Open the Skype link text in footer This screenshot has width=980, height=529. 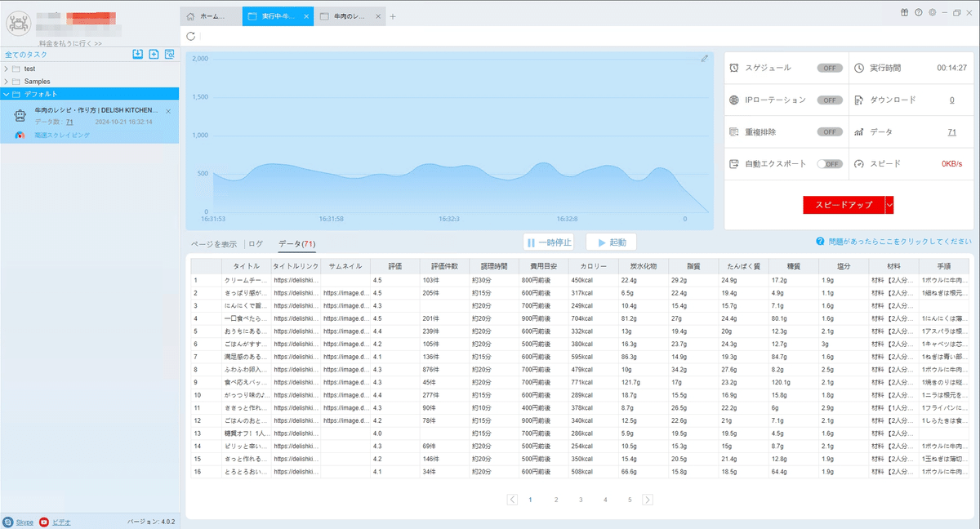(24, 522)
